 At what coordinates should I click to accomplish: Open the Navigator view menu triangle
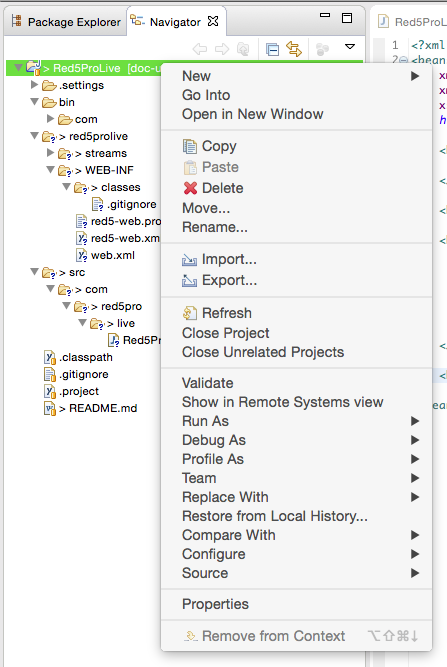pos(350,46)
